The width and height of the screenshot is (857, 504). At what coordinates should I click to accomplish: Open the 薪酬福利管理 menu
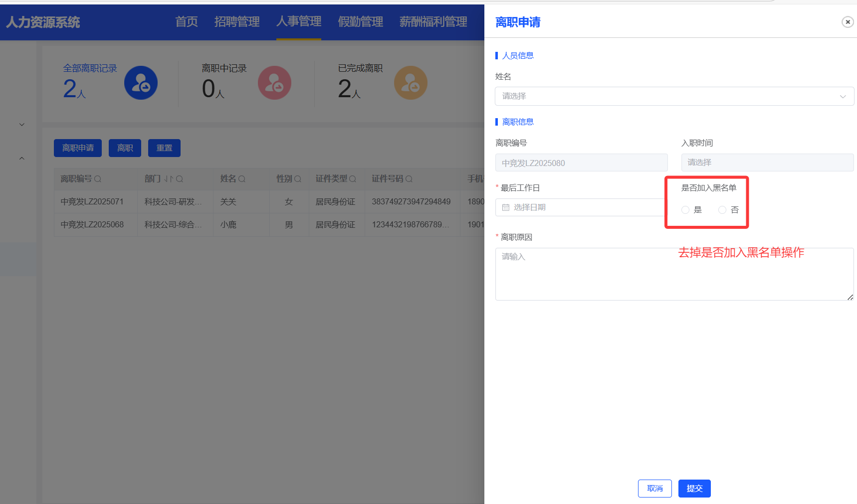coord(433,22)
